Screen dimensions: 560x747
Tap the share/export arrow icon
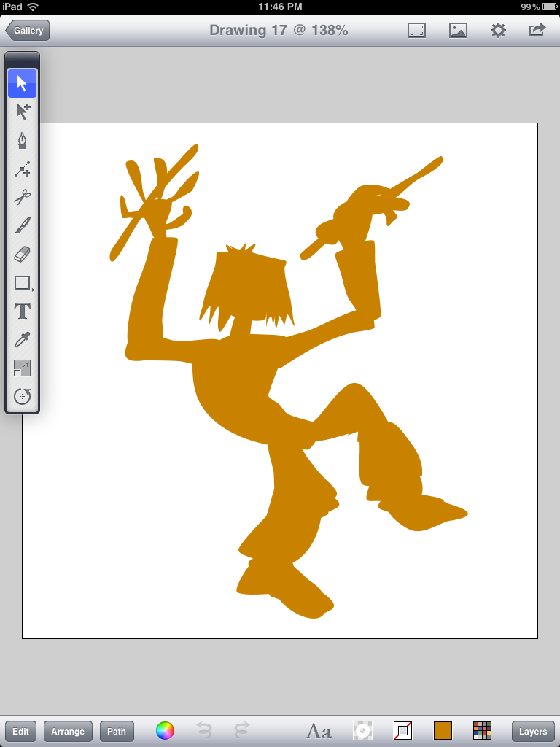(x=537, y=30)
